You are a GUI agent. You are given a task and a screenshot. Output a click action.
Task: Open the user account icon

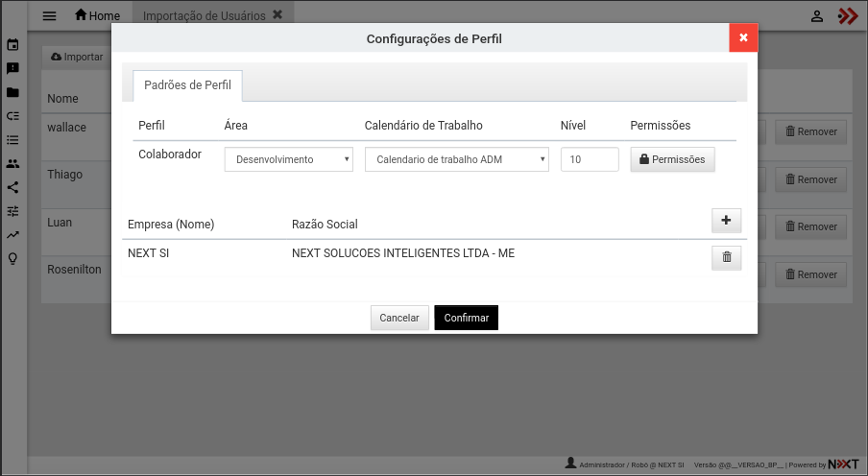[817, 16]
